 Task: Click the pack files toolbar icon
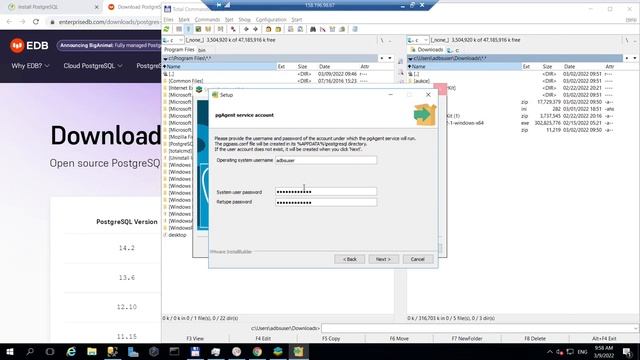[268, 29]
